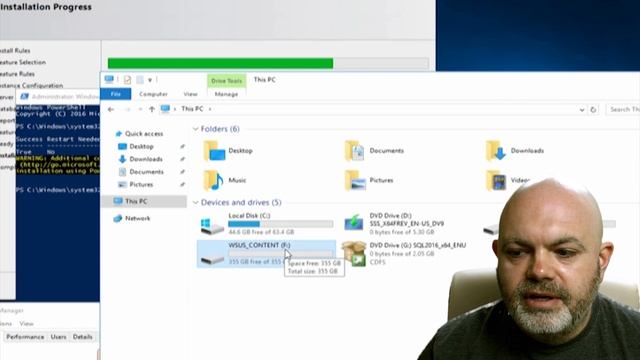Open the File tab in Explorer
The image size is (640, 360).
116,94
